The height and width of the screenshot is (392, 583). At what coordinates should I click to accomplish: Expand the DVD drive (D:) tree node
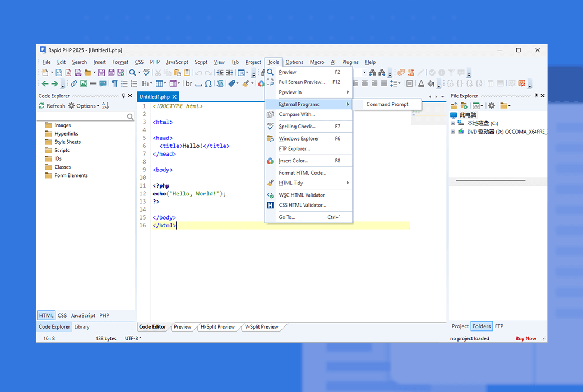tap(452, 132)
